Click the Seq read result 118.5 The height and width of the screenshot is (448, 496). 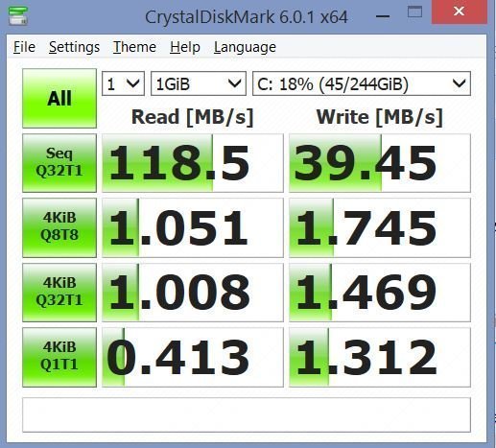click(x=193, y=163)
